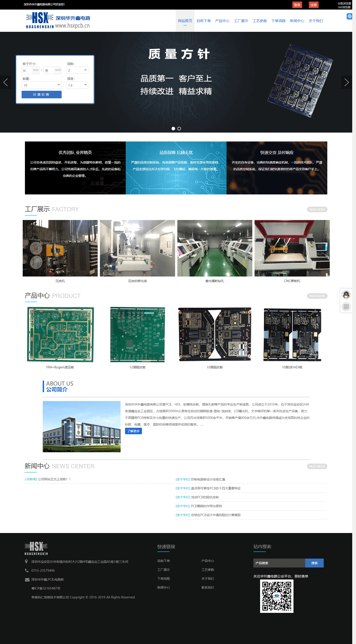This screenshot has width=356, height=644.
Task: Open the 层数 layers dropdown showing 2
Action: (x=77, y=70)
